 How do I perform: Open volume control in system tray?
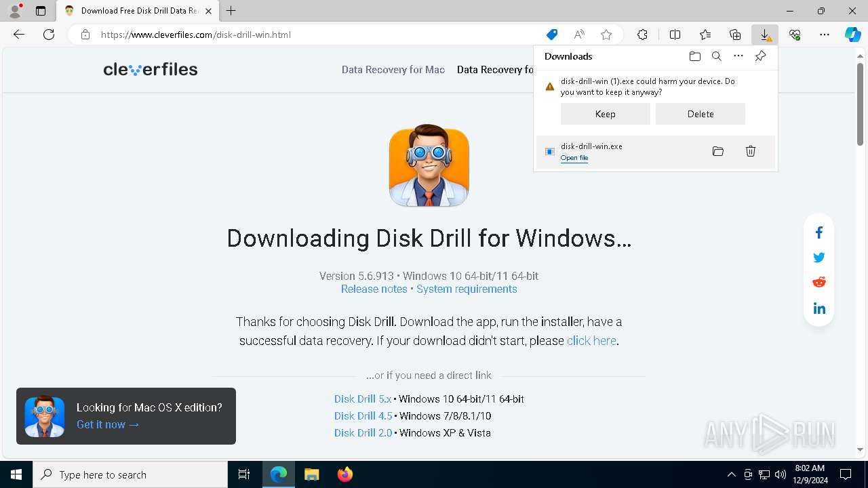coord(781,474)
